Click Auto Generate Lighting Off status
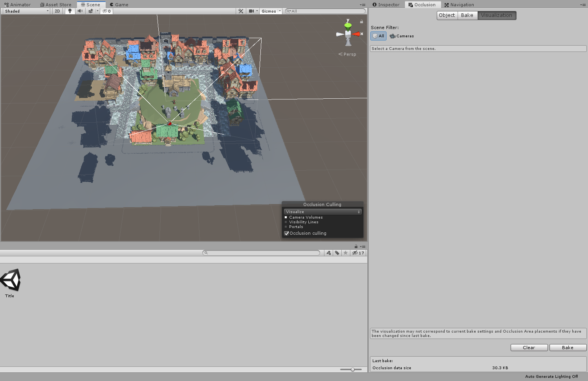Image resolution: width=588 pixels, height=381 pixels. pos(551,377)
